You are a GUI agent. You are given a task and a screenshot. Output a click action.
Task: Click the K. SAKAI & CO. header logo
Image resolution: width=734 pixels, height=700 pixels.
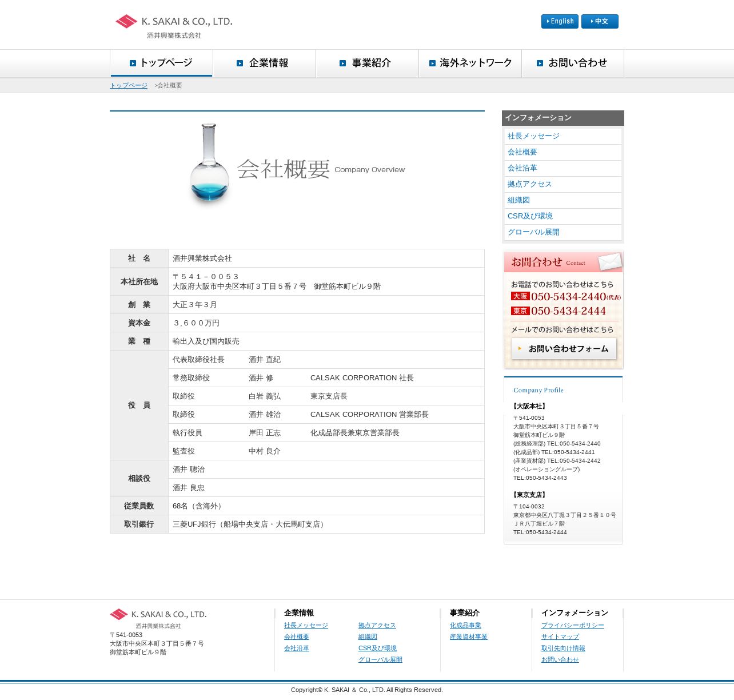(x=174, y=26)
